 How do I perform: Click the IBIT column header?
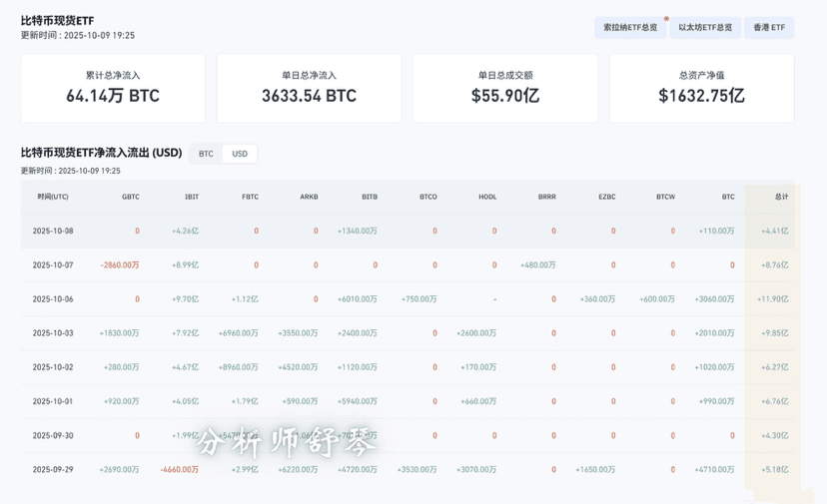[x=191, y=197]
